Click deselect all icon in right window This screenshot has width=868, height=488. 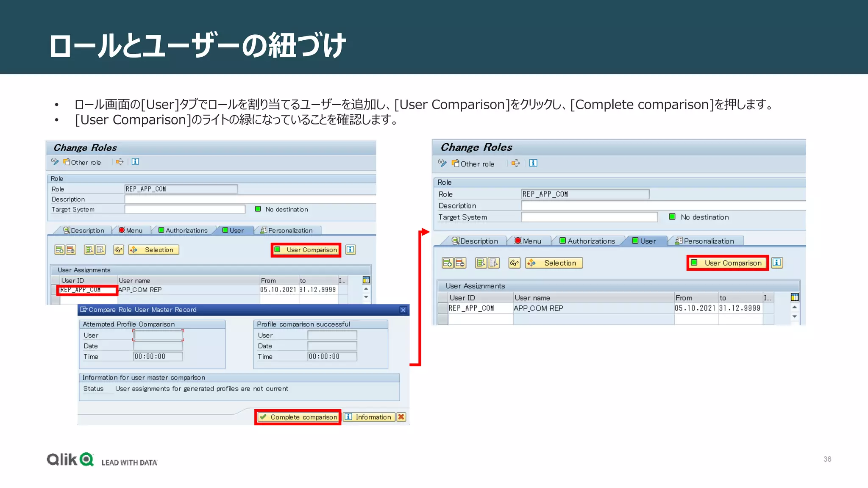coord(494,263)
